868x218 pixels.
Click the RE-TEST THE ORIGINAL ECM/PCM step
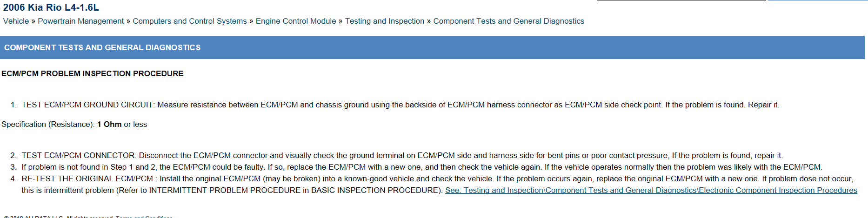tap(87, 179)
